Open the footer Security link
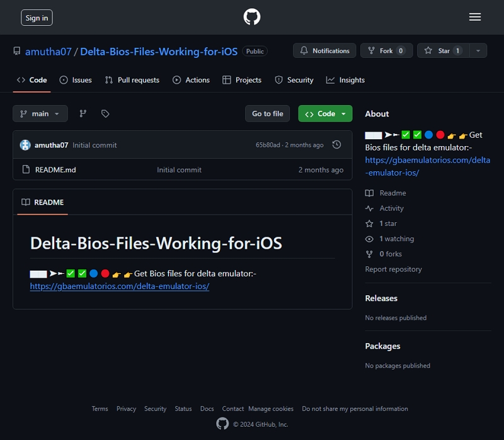Viewport: 504px width, 440px height. click(155, 409)
